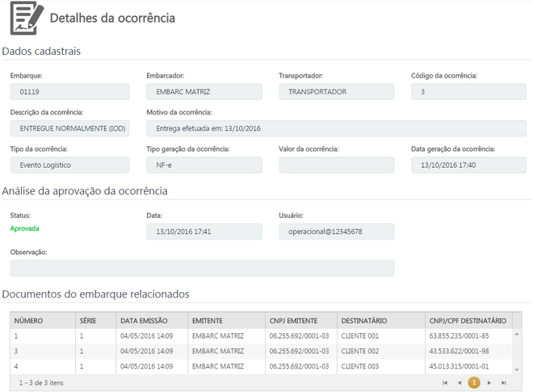Click number 3 cell in the documents table

coord(43,352)
